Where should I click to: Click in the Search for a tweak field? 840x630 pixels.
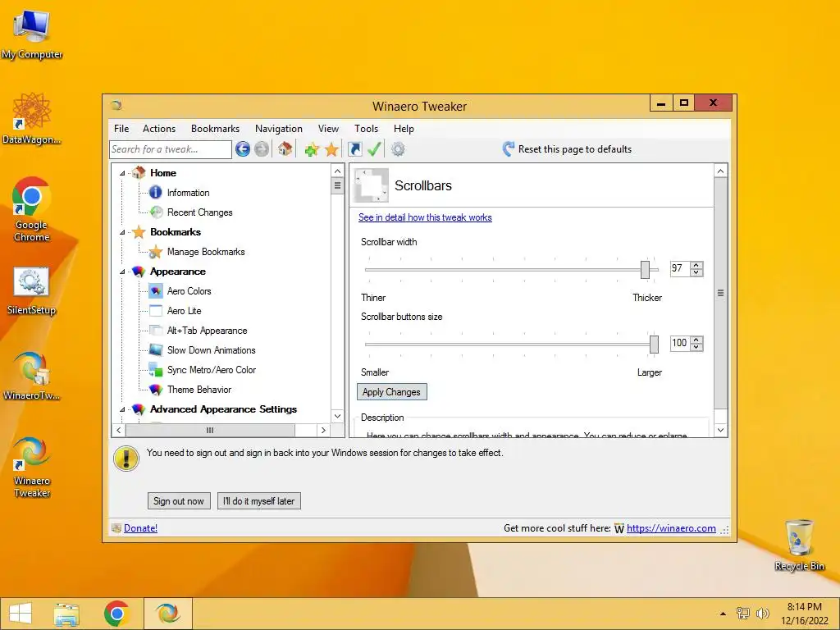pos(171,149)
